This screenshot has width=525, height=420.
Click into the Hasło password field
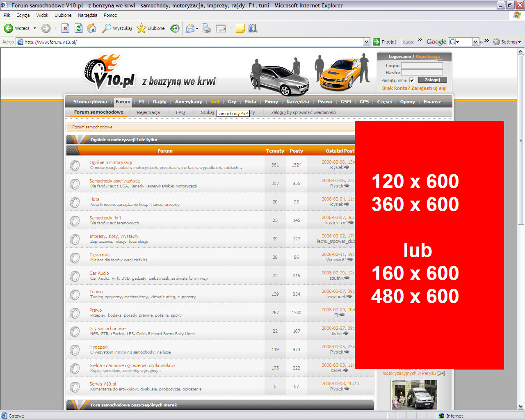(x=422, y=73)
